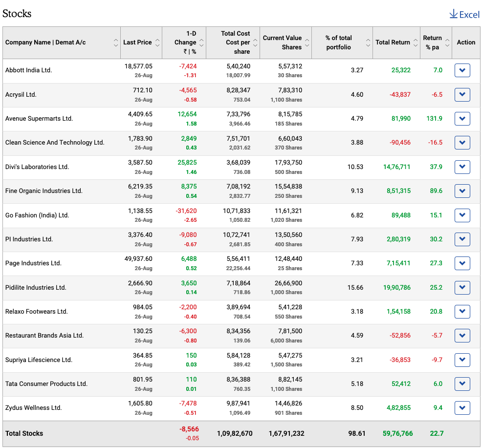Click the Action column header

(x=466, y=43)
